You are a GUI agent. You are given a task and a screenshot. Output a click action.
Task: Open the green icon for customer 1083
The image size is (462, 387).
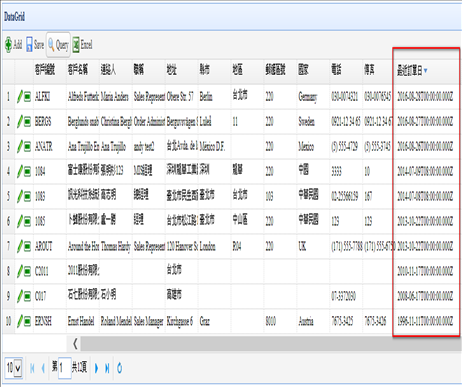pyautogui.click(x=27, y=196)
